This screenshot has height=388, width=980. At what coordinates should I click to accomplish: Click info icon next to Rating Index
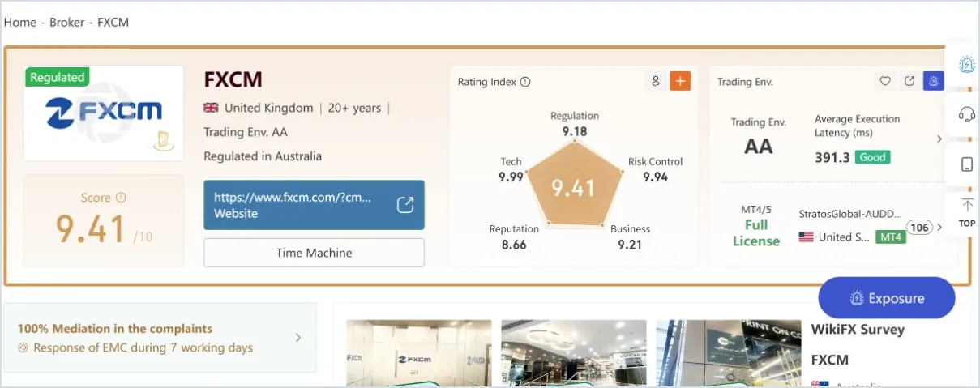tap(525, 82)
